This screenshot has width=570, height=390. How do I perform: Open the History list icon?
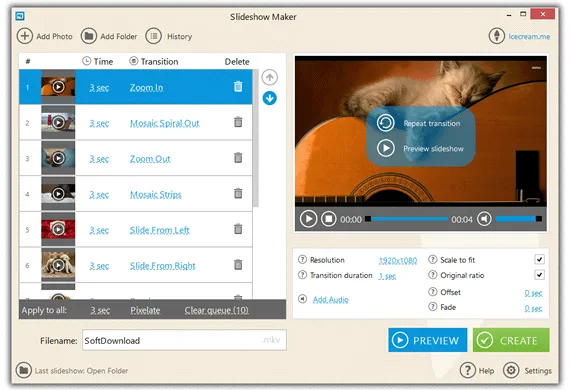click(153, 36)
